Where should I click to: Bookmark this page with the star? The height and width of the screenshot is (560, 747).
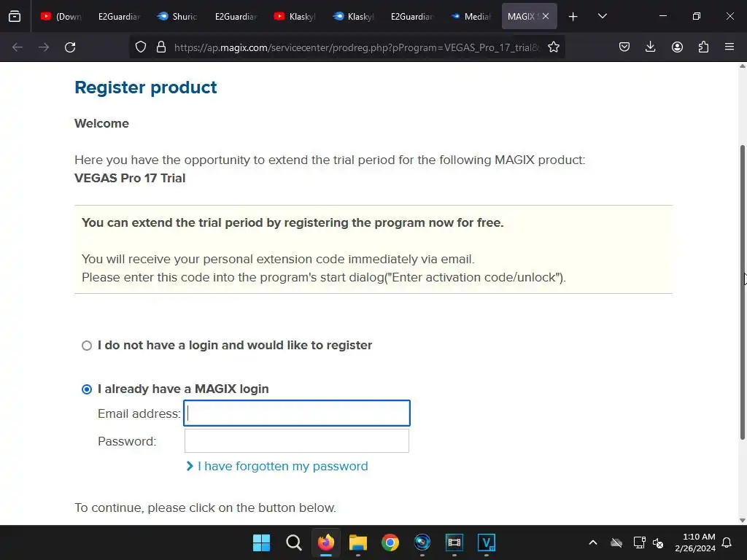[553, 47]
